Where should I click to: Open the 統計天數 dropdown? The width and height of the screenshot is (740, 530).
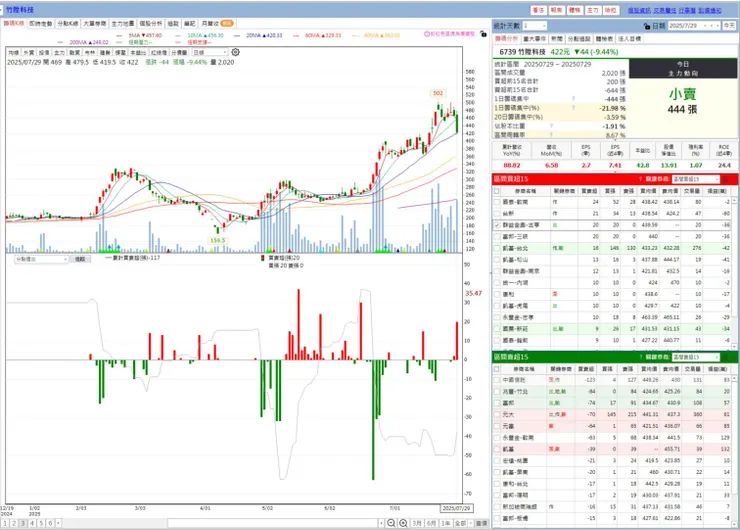coord(535,25)
